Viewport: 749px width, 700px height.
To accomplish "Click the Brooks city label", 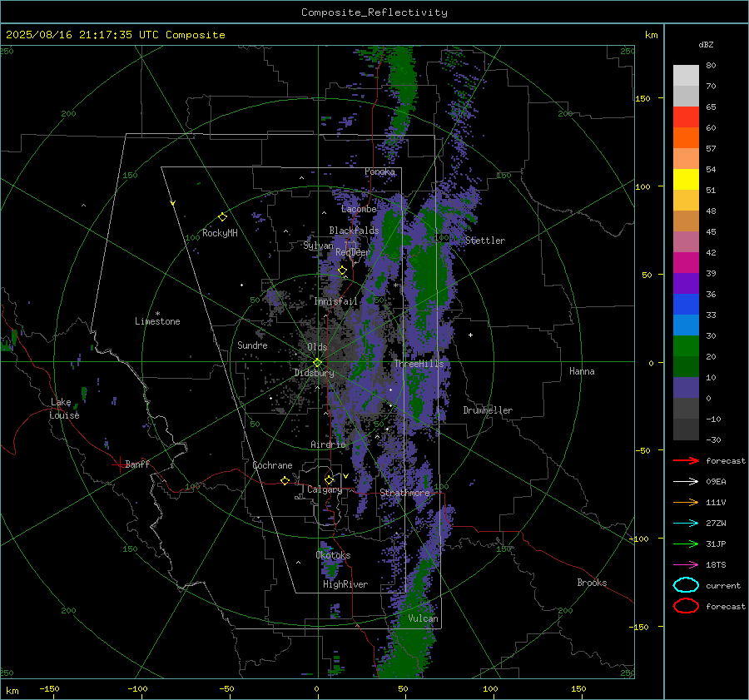I will click(x=592, y=583).
